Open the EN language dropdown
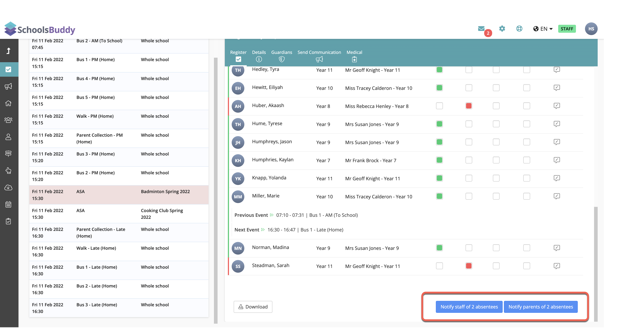Screen dimensions: 644x328 point(543,29)
